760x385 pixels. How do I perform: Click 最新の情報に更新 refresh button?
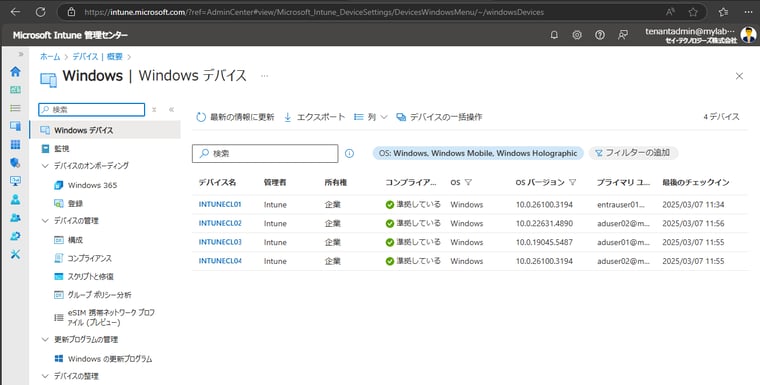pos(236,117)
